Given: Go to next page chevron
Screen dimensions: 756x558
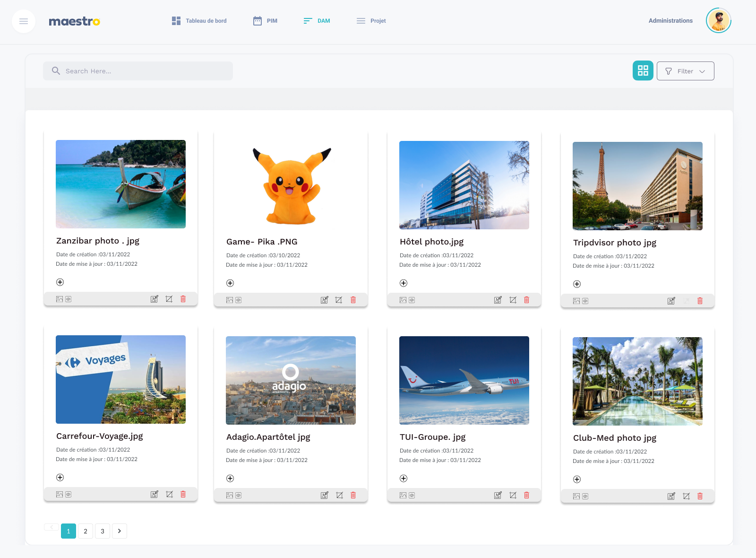Looking at the screenshot, I should pos(120,531).
